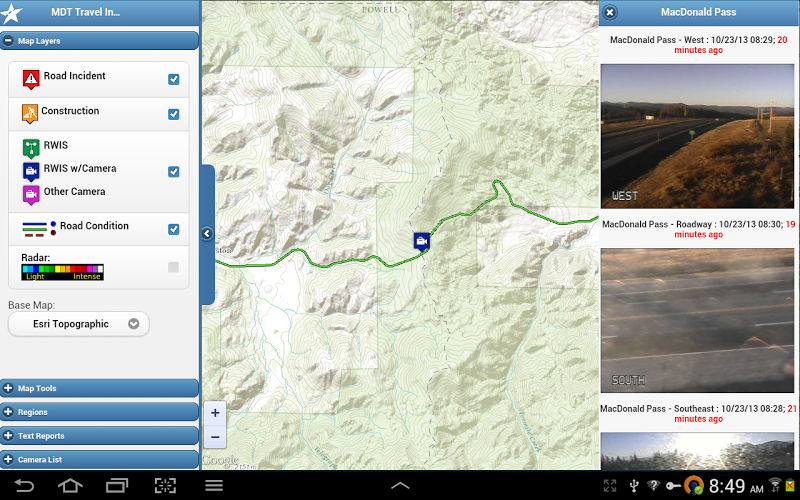This screenshot has width=800, height=500.
Task: Zoom in with the plus button
Action: (x=215, y=413)
